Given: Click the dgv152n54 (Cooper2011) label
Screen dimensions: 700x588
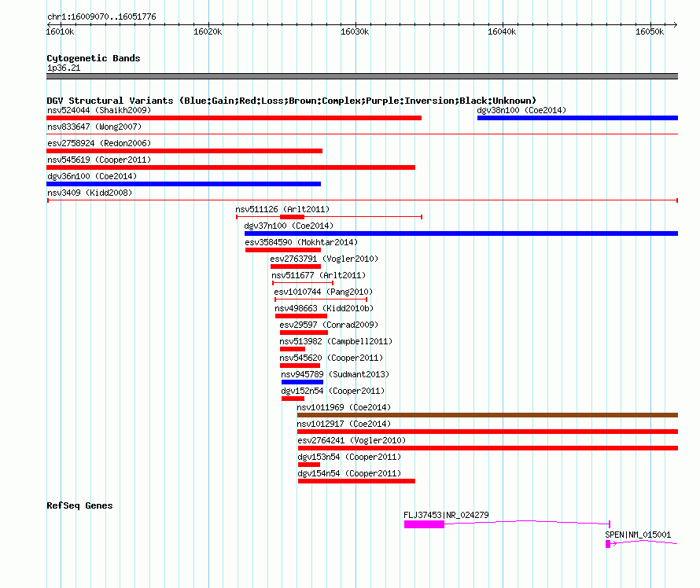Looking at the screenshot, I should [333, 391].
